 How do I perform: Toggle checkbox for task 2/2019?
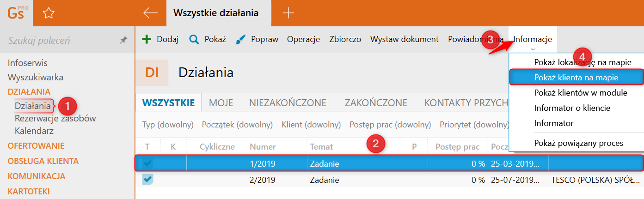(x=148, y=179)
